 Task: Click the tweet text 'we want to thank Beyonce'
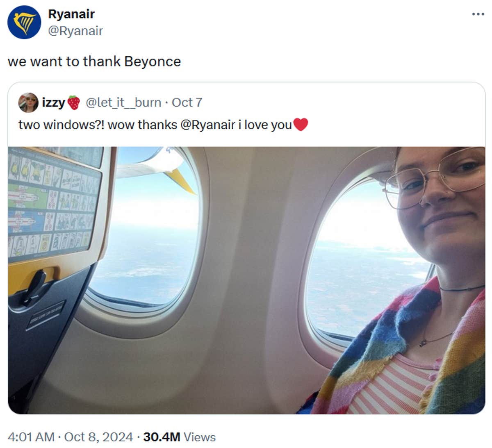click(93, 61)
